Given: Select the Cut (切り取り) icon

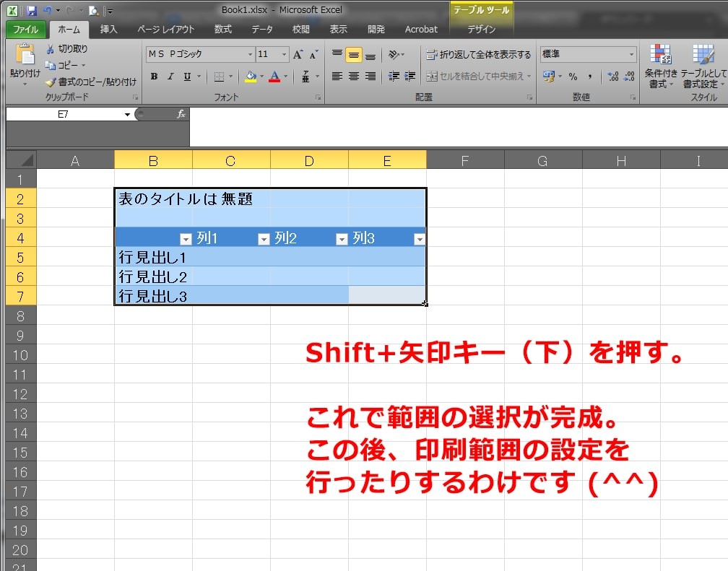Looking at the screenshot, I should 49,48.
